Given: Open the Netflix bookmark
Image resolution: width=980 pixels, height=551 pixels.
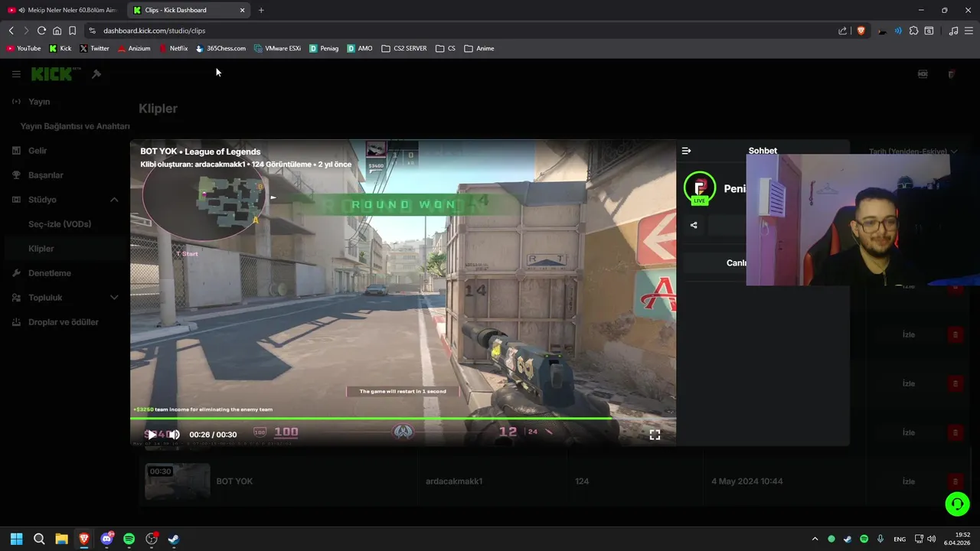Looking at the screenshot, I should pos(173,48).
